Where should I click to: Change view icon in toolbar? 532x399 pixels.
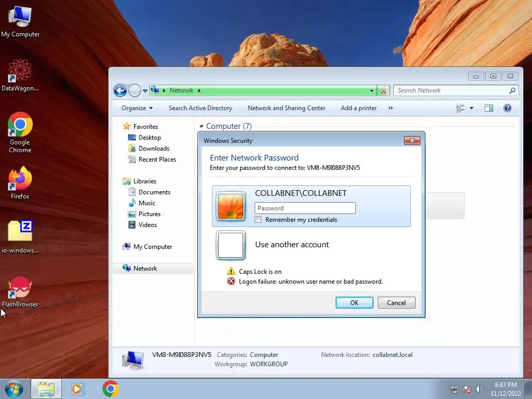460,108
